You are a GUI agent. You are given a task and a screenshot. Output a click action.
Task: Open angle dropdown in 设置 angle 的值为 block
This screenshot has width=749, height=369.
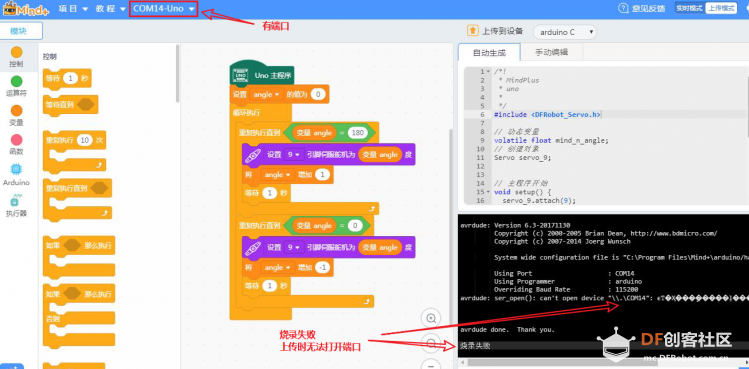pos(266,95)
